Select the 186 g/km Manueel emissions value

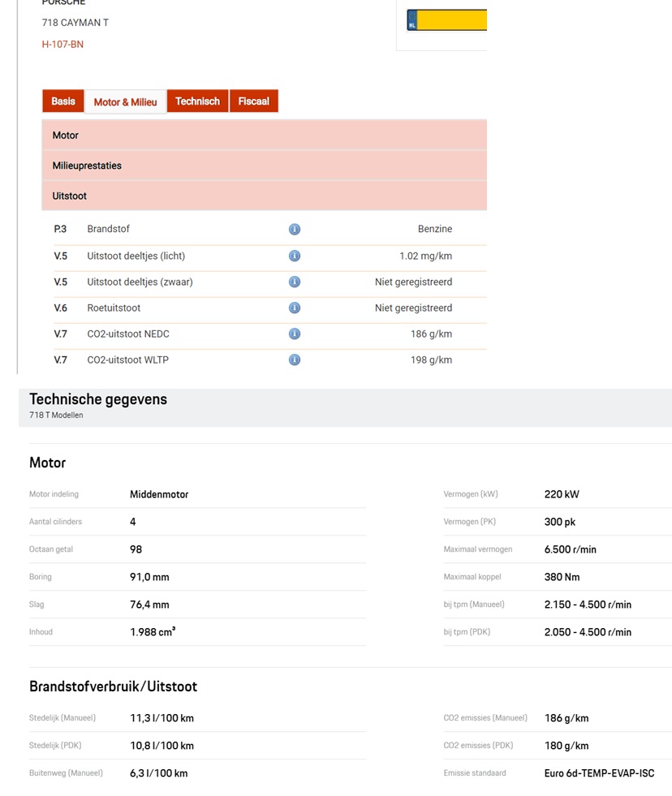click(x=566, y=718)
